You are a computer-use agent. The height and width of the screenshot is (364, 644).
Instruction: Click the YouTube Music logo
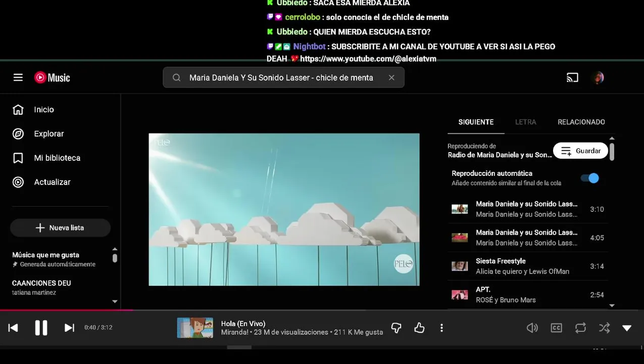pyautogui.click(x=52, y=77)
